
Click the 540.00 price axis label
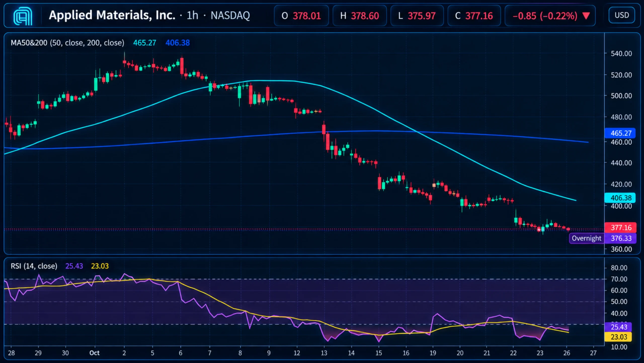tap(621, 53)
